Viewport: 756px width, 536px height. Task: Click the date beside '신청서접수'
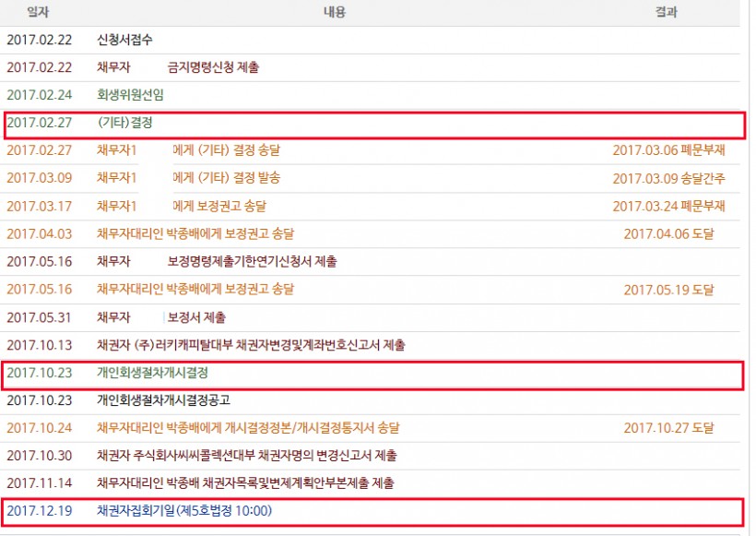click(40, 40)
